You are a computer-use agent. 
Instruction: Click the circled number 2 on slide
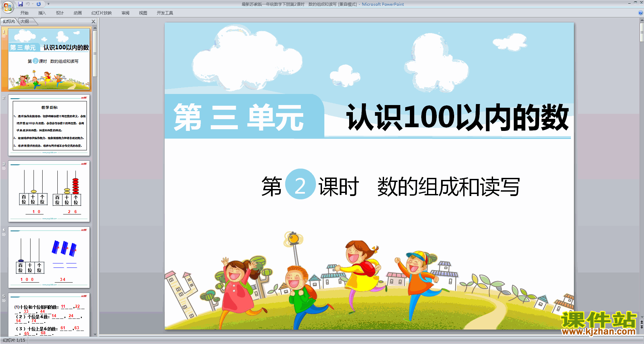pos(300,184)
